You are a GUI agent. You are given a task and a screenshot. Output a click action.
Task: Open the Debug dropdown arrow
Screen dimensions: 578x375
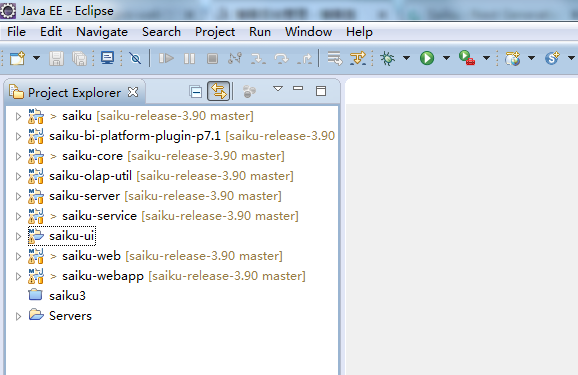tap(406, 58)
